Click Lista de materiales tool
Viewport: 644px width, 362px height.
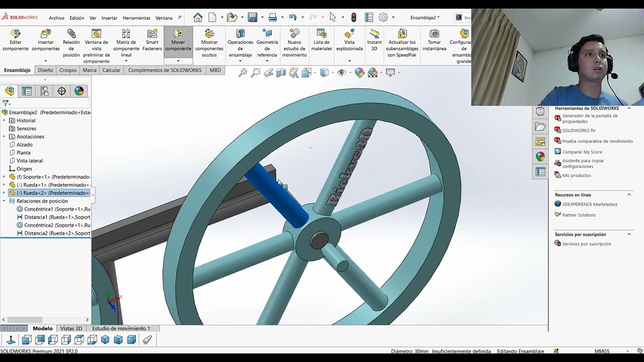point(321,40)
